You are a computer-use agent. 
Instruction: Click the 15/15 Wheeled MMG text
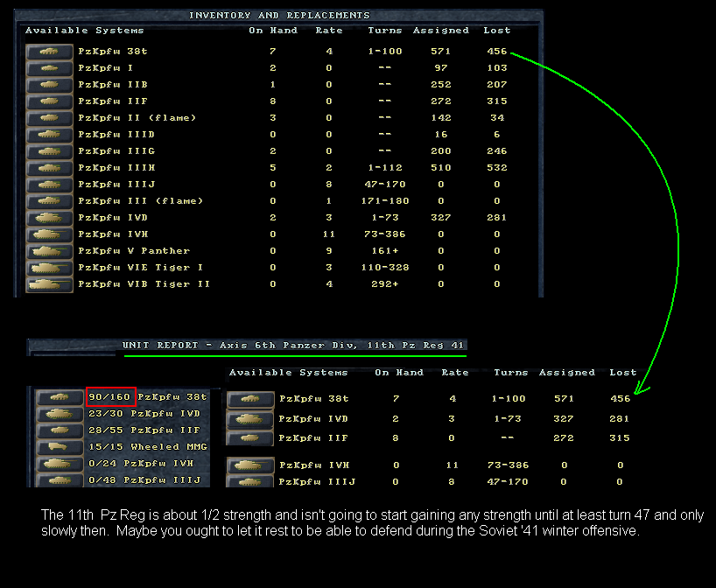148,447
